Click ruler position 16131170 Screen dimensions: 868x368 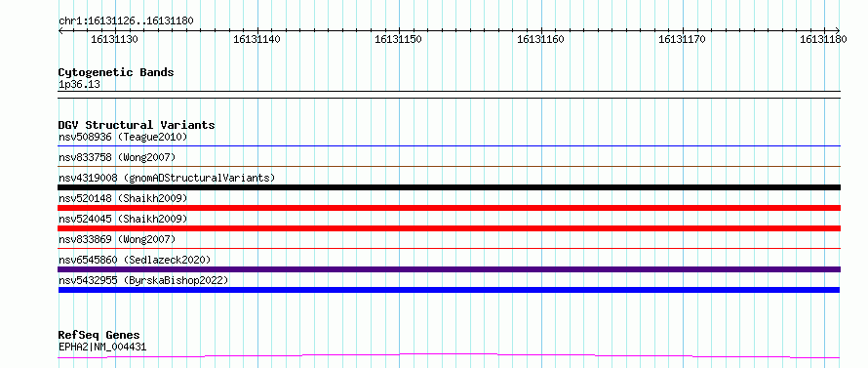[x=682, y=39]
